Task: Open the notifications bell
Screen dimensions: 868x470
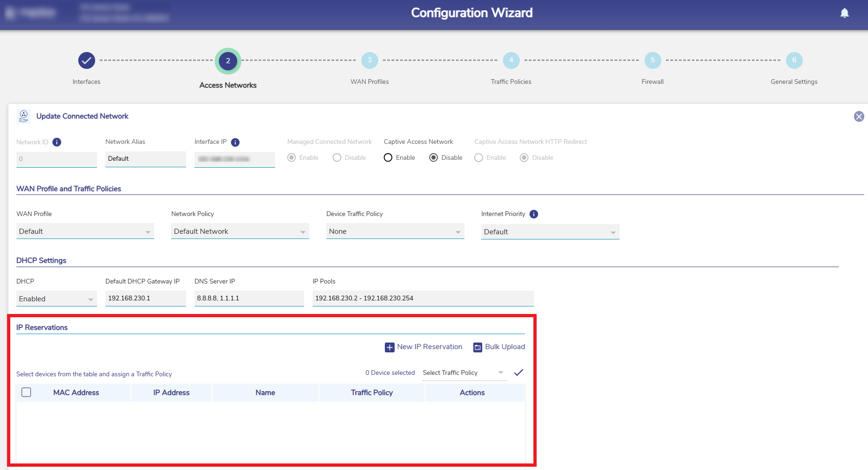Action: point(845,13)
